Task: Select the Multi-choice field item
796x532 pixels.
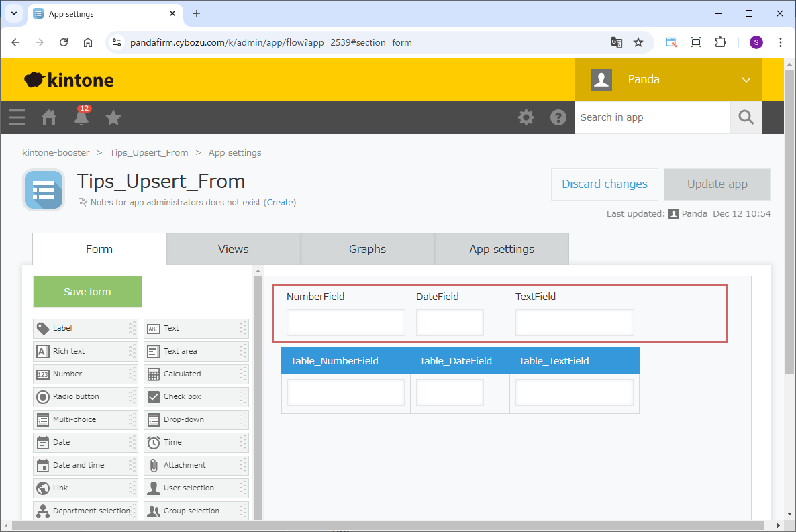Action: point(85,419)
